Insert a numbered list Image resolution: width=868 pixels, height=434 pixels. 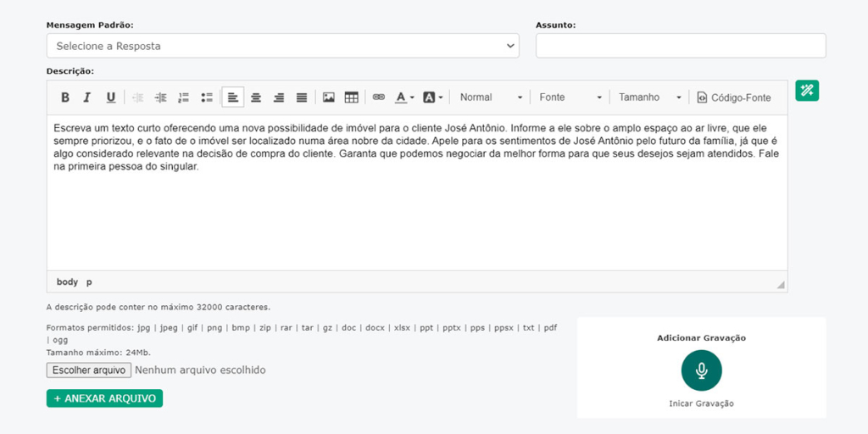(x=184, y=97)
